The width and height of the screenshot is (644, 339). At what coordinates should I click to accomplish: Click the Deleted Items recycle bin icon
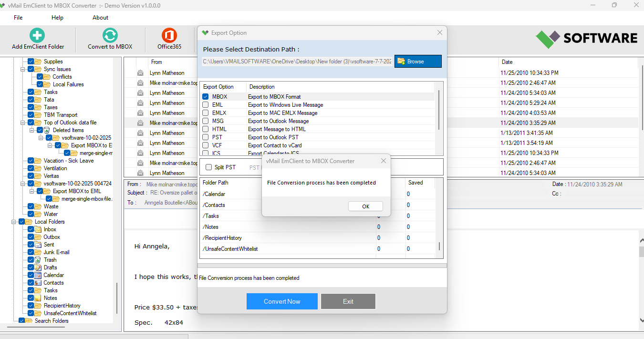coord(47,130)
